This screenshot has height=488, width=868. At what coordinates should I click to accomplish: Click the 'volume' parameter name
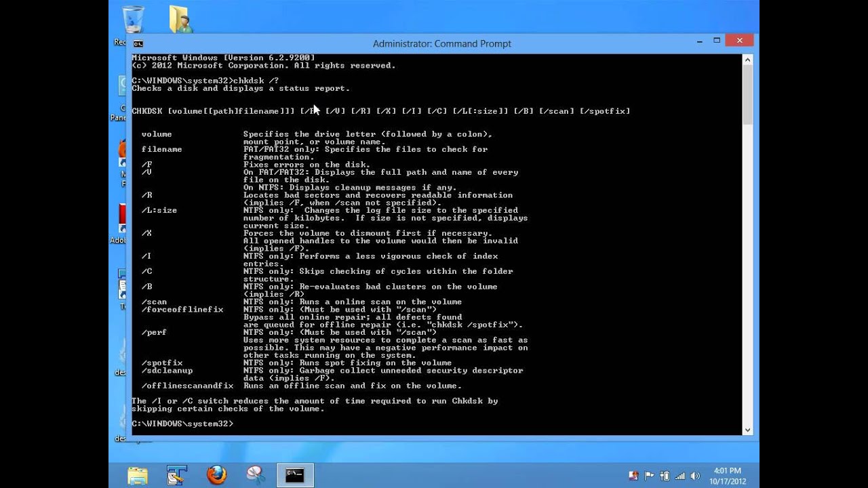click(157, 134)
